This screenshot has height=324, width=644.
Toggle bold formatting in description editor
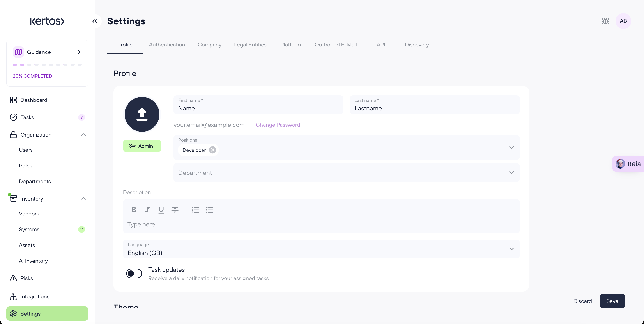(134, 210)
